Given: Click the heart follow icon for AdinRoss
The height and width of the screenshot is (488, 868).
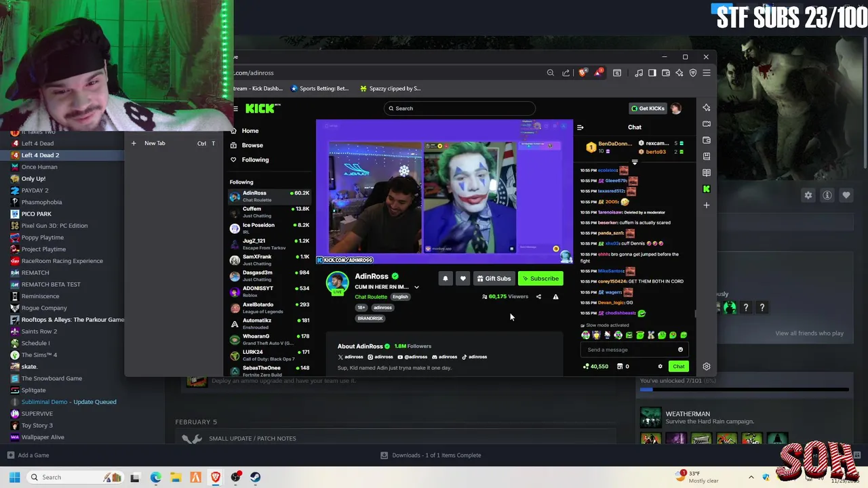Looking at the screenshot, I should click(x=462, y=279).
